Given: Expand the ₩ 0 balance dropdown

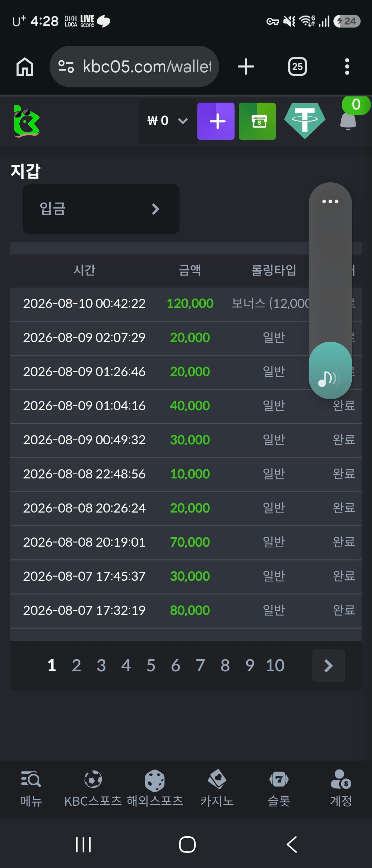Looking at the screenshot, I should coord(168,121).
